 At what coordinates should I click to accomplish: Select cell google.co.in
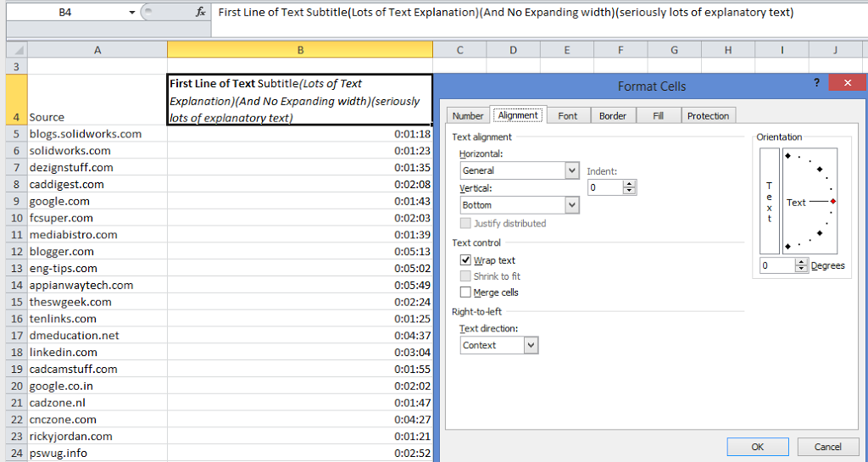pos(97,386)
